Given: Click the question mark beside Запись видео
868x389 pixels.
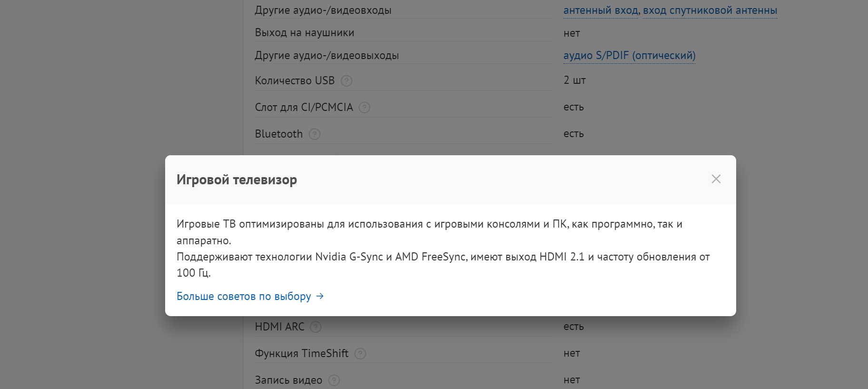Looking at the screenshot, I should tap(335, 380).
